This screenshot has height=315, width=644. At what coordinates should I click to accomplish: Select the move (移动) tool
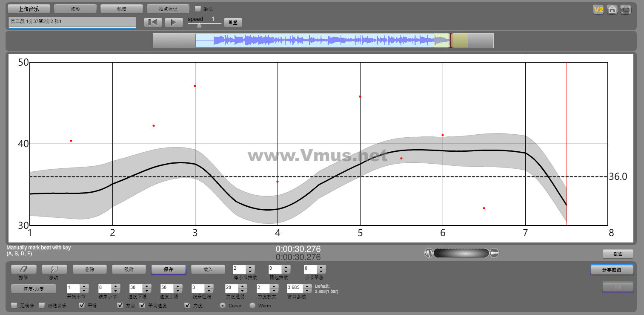(53, 269)
